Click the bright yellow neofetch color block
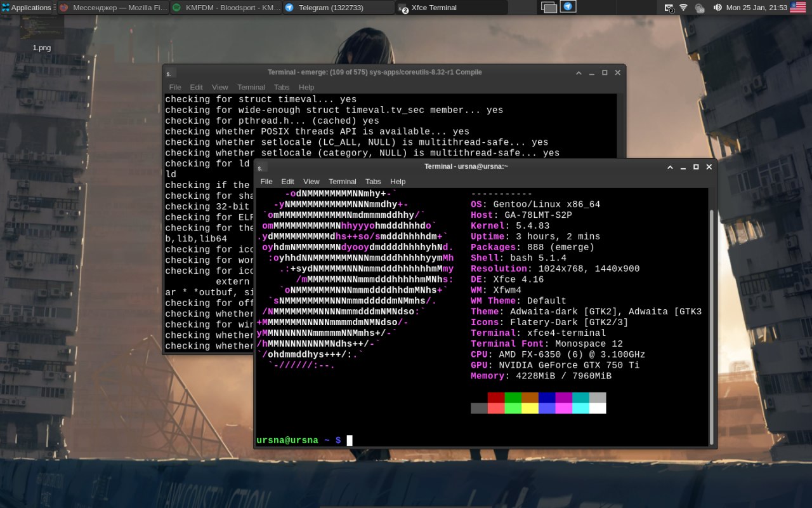This screenshot has height=508, width=812. pyautogui.click(x=530, y=408)
